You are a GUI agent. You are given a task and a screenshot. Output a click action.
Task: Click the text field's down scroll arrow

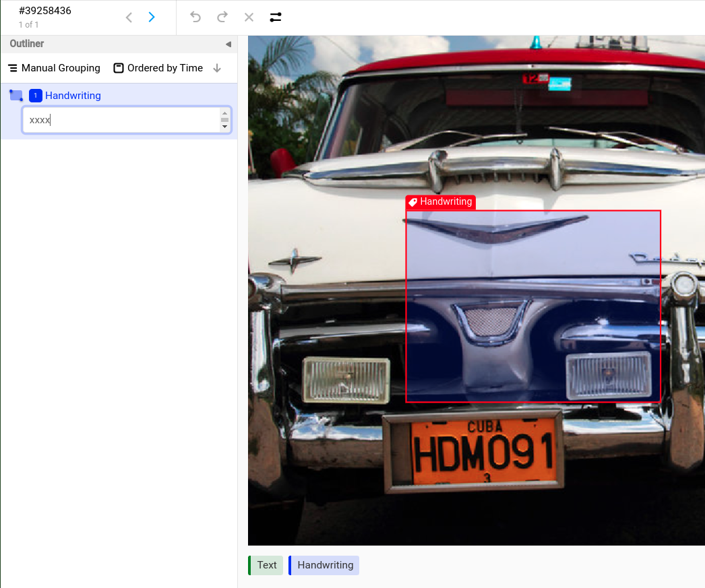tap(225, 127)
